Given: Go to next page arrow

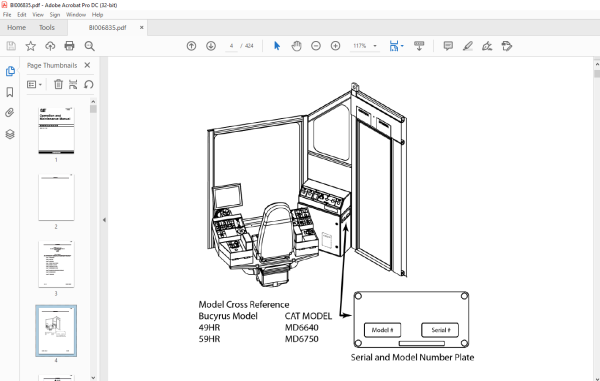Looking at the screenshot, I should (211, 46).
